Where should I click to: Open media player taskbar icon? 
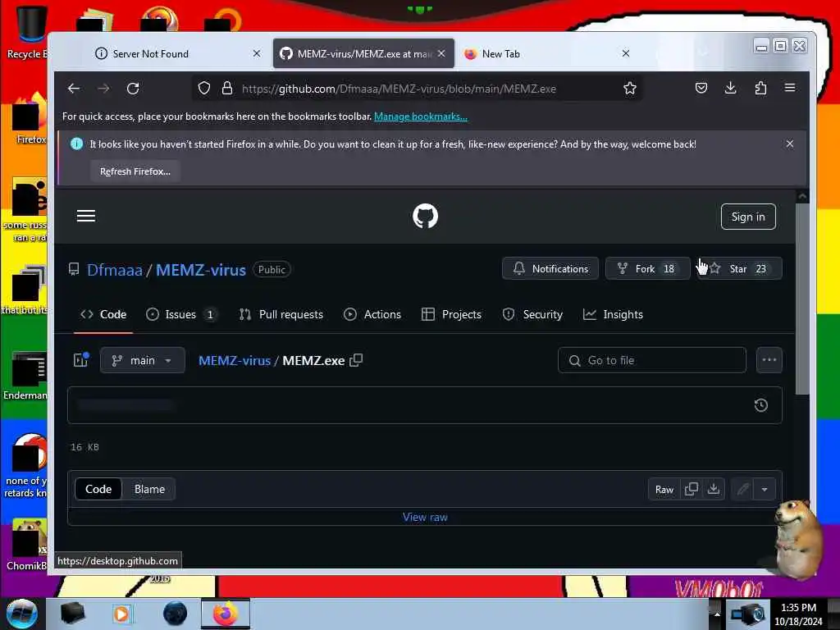[121, 614]
